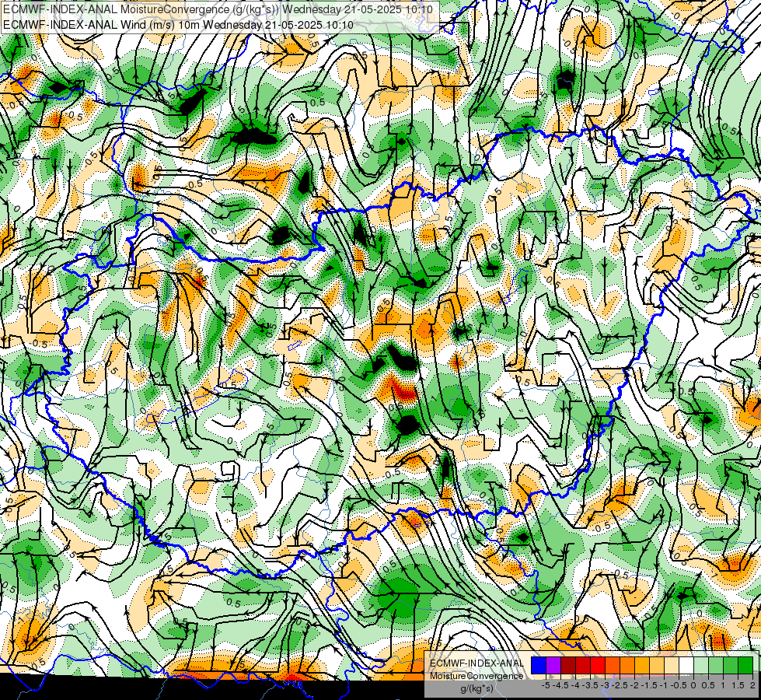This screenshot has height=700, width=761.
Task: Click the white legend swatch above 0
Action: click(x=686, y=665)
